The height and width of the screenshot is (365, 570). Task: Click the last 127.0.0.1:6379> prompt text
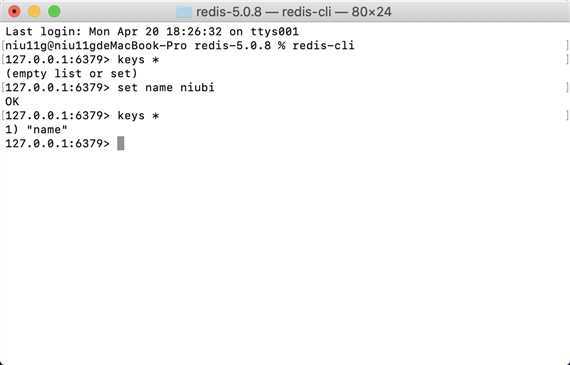57,143
